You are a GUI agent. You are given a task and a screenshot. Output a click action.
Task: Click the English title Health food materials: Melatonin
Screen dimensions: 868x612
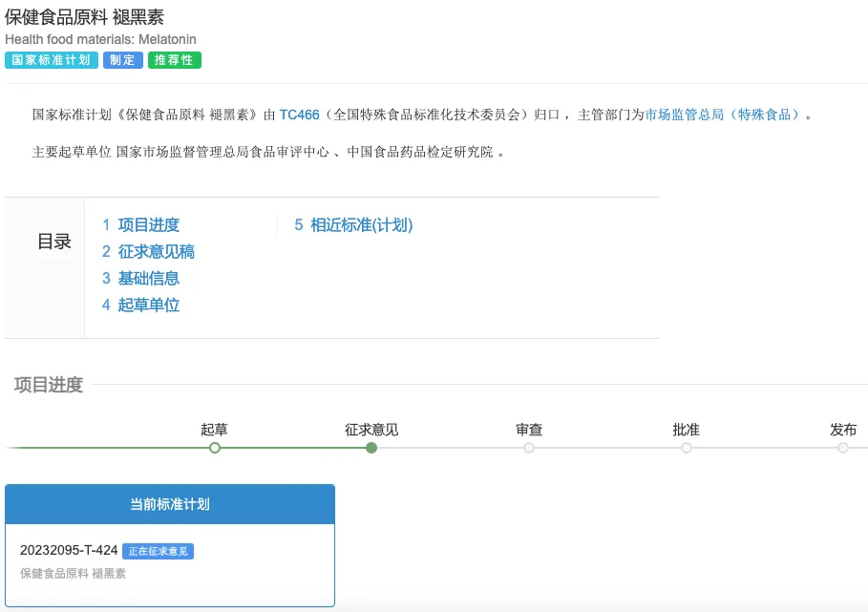101,39
